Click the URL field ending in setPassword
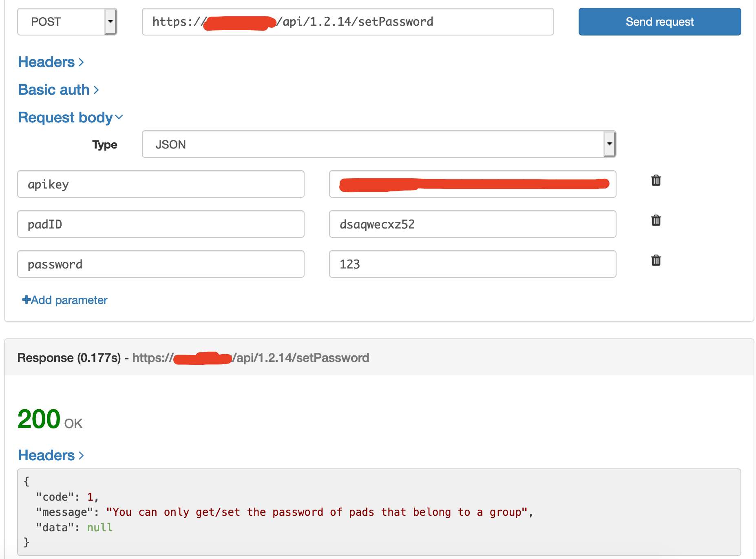The image size is (756, 559). click(347, 22)
